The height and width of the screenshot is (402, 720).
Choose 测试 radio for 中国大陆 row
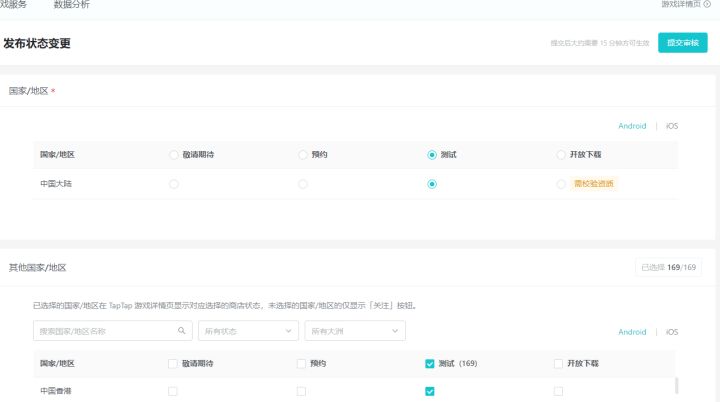click(x=432, y=184)
